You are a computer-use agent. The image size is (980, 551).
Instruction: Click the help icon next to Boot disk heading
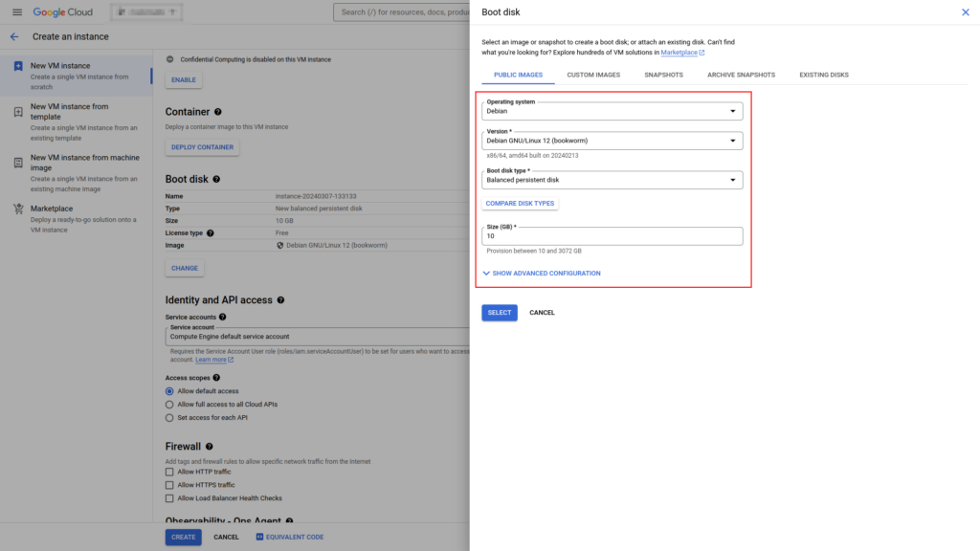point(216,179)
